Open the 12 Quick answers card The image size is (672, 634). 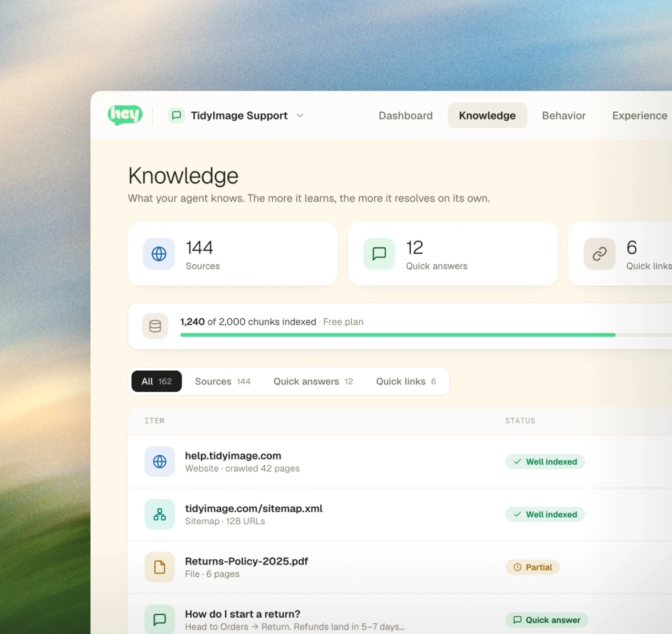(x=453, y=254)
